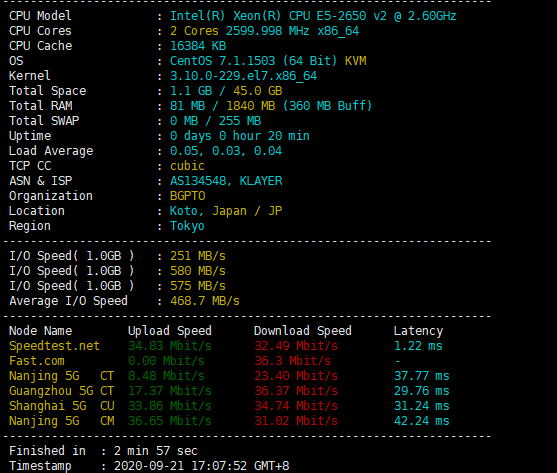Click the Finished in 2 min 57 sec text
The width and height of the screenshot is (557, 473).
[103, 451]
